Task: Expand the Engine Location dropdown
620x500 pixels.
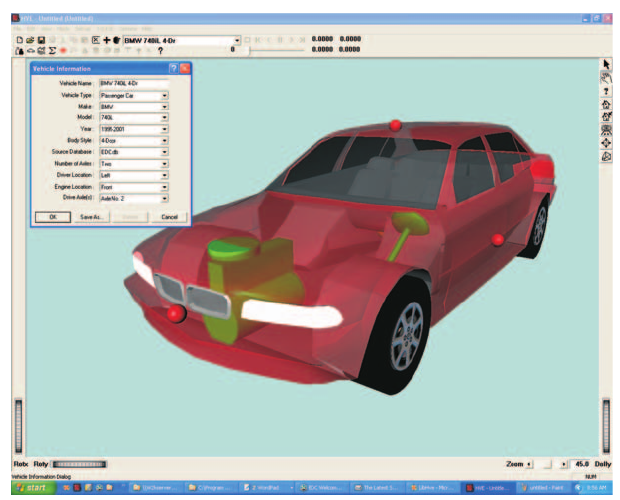Action: pyautogui.click(x=164, y=187)
